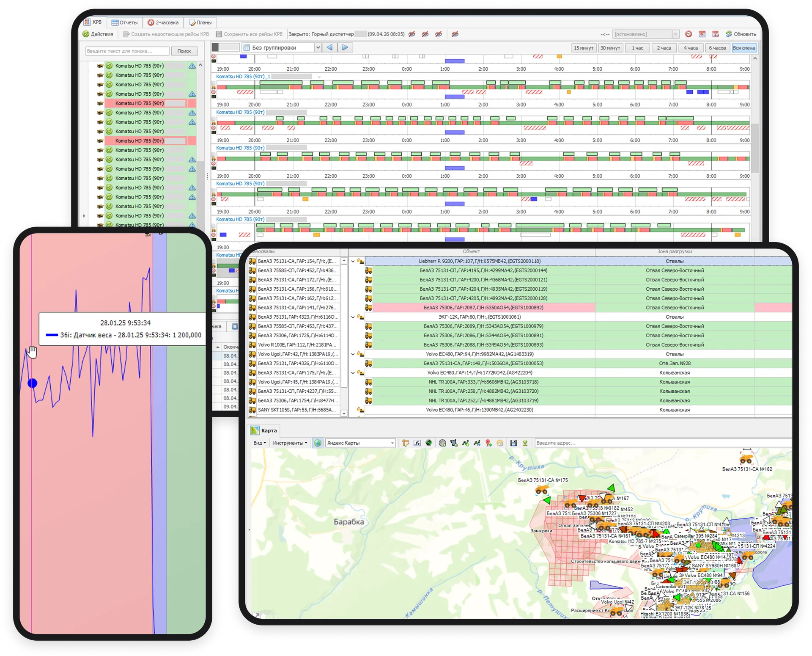Click excavator icon on Volvo EC480 ГАР:46 row
This screenshot has width=812, height=656.
360,410
